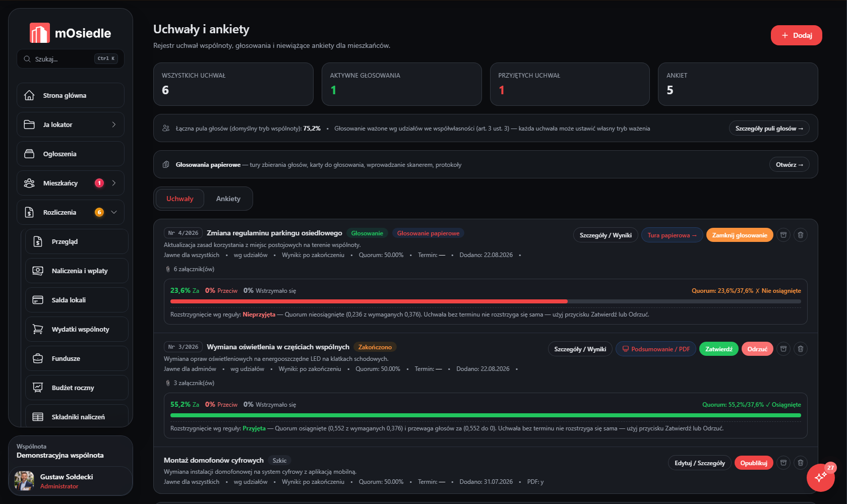The height and width of the screenshot is (504, 847).
Task: Open Szczegóły puli głosów link
Action: pyautogui.click(x=769, y=129)
